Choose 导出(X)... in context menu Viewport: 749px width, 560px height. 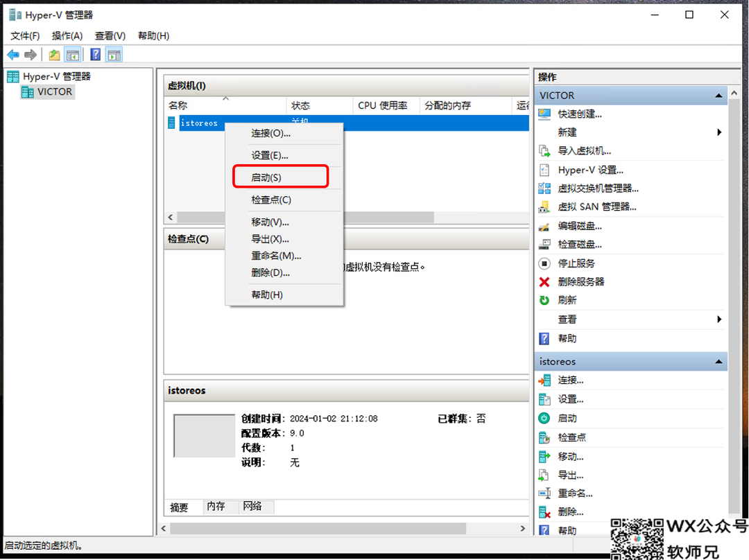coord(284,239)
